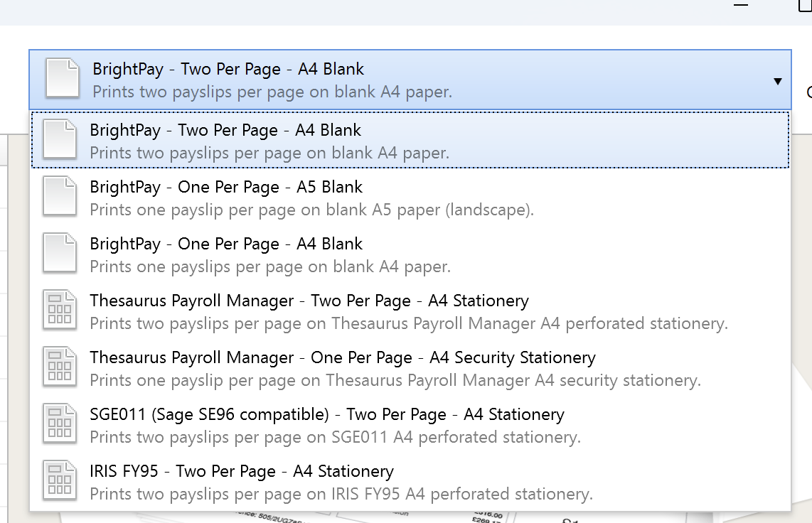Choose highlighted list option BrightPay Two Per Page A4 Blank
The width and height of the screenshot is (812, 523).
pyautogui.click(x=410, y=140)
